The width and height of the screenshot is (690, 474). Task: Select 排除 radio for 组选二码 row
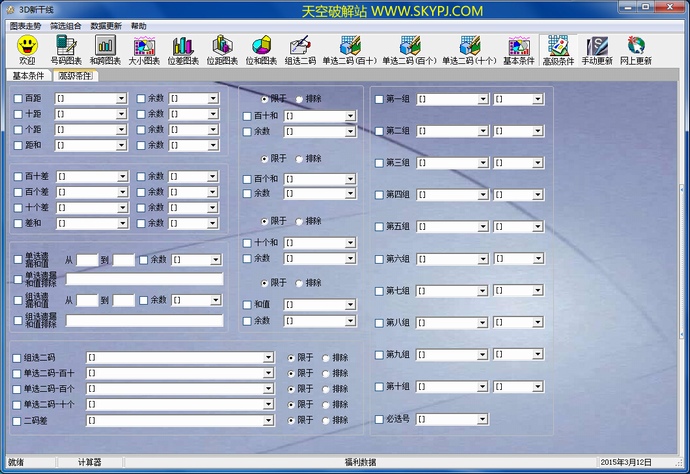326,357
